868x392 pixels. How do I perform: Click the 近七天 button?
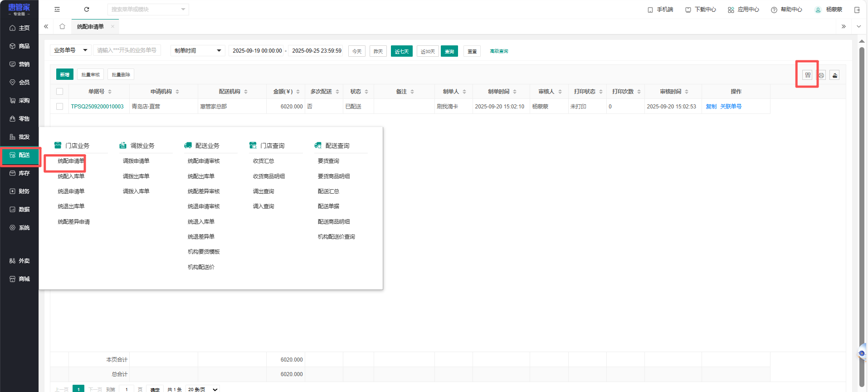pos(402,51)
